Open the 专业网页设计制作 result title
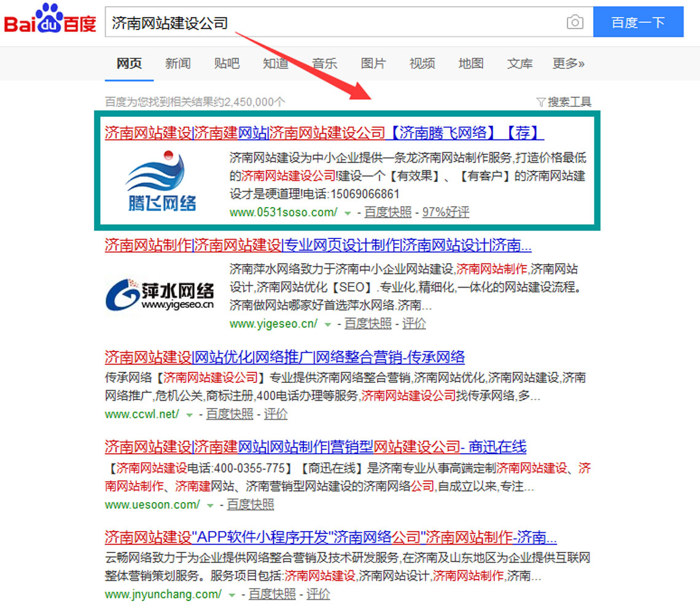 [318, 245]
